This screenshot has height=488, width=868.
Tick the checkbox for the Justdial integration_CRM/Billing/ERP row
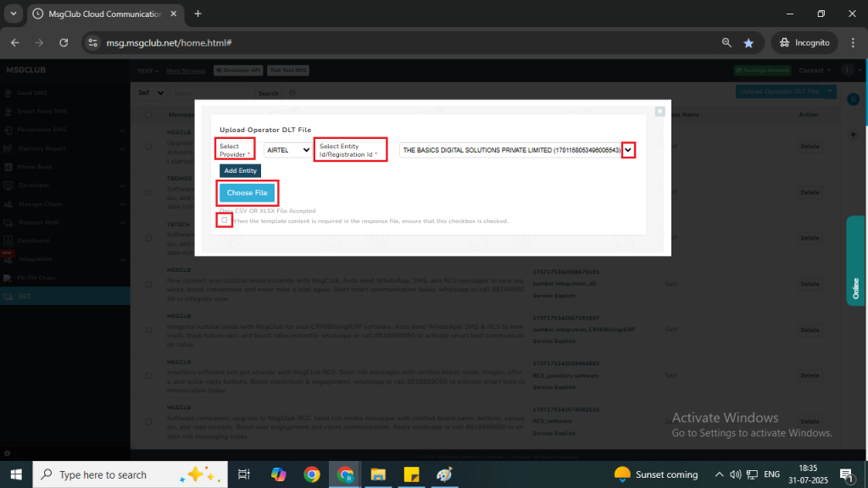[x=148, y=330]
